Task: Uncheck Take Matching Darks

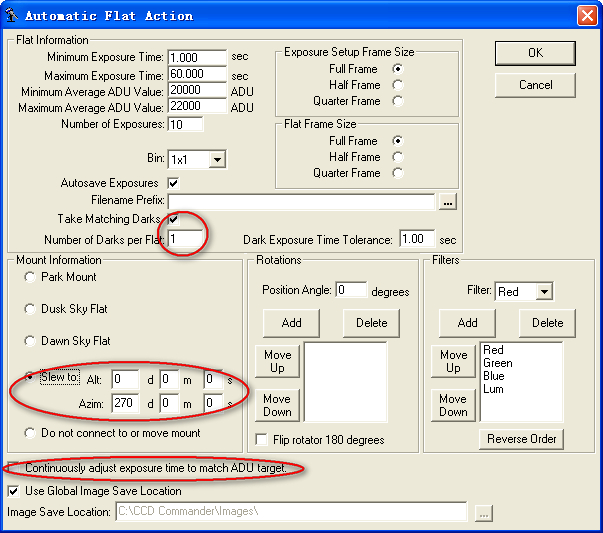Action: [173, 219]
